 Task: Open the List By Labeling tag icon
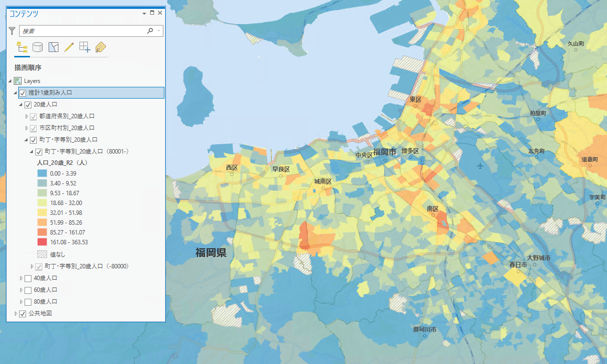tap(101, 47)
